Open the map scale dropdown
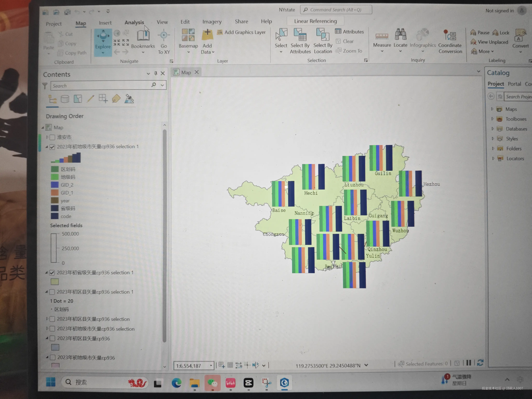The height and width of the screenshot is (399, 532). point(211,366)
